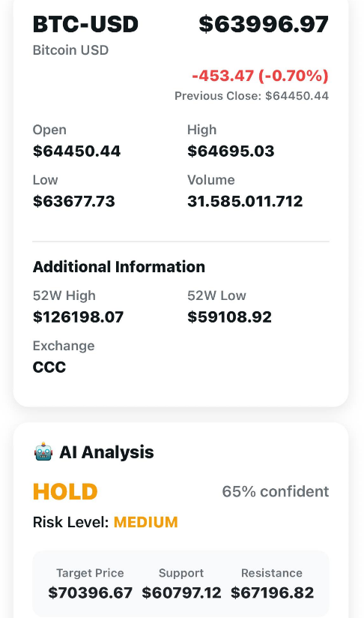This screenshot has width=364, height=618.
Task: Click the Low value $63677.73
Action: click(74, 201)
